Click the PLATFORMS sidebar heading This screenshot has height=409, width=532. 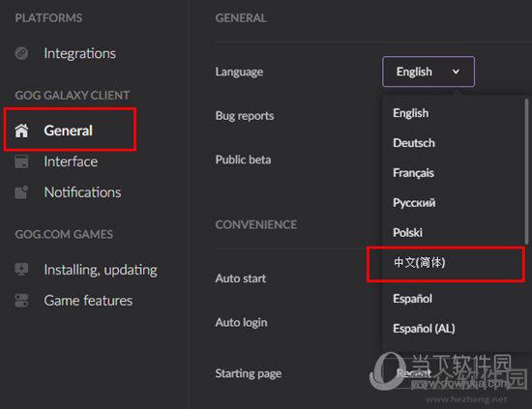(x=48, y=18)
